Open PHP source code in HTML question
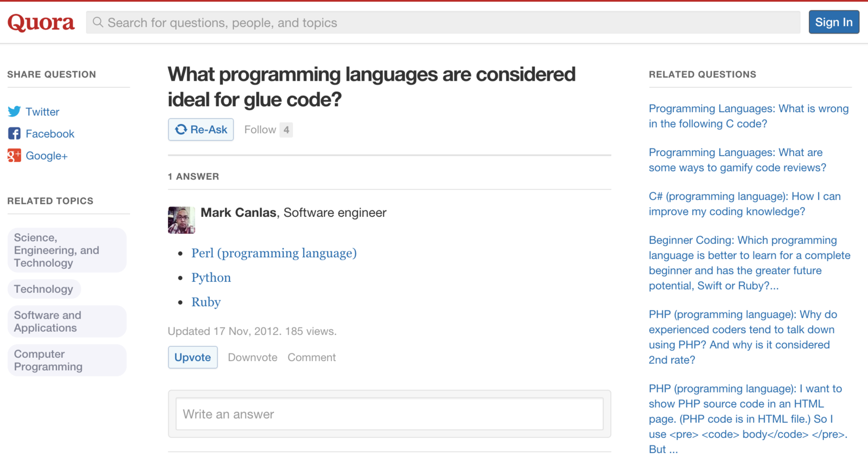Screen dimensions: 868x464 coord(748,419)
